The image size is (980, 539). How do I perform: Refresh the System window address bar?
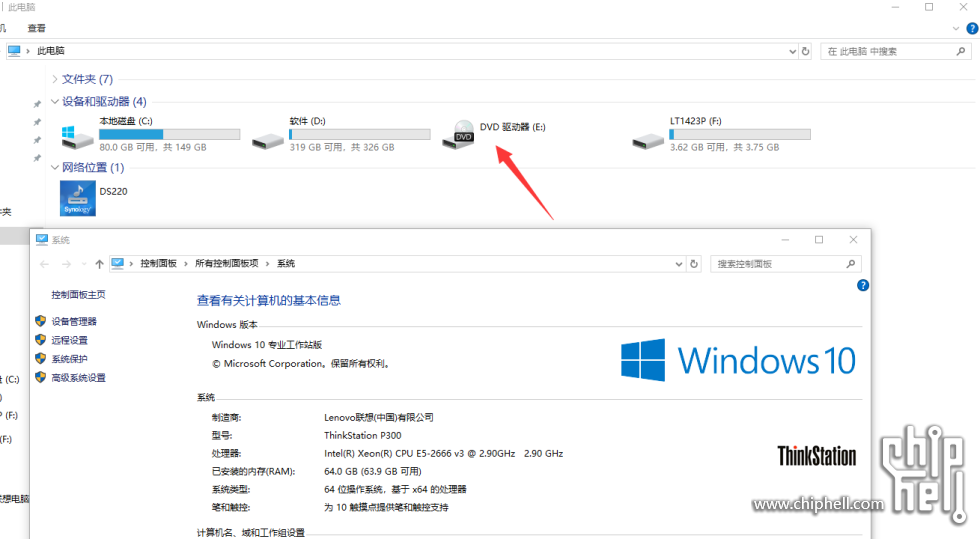[694, 264]
